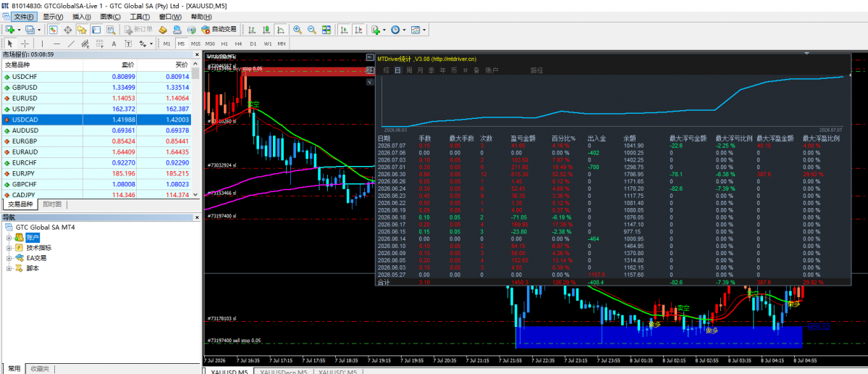Image resolution: width=868 pixels, height=374 pixels.
Task: Select the text label tool A
Action: coord(114,43)
